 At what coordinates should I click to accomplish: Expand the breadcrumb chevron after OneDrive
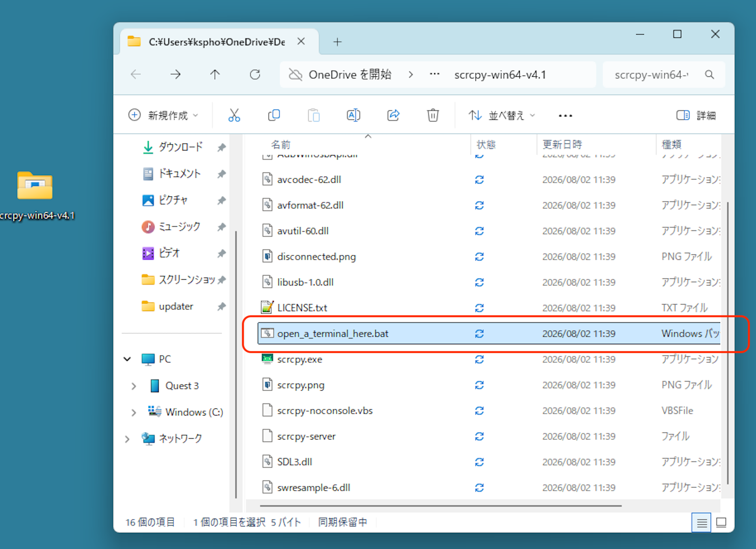click(411, 74)
